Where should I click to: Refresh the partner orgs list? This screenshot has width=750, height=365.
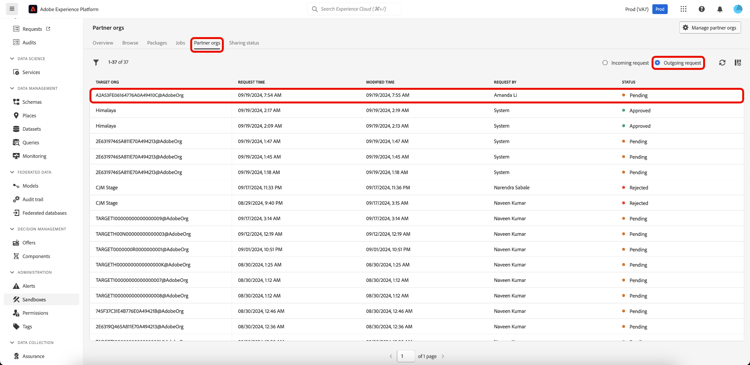click(722, 63)
